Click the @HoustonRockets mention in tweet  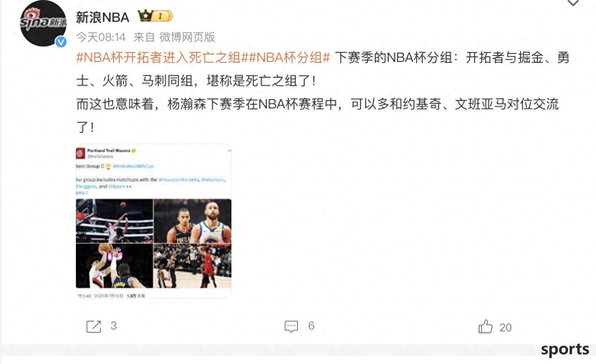click(x=178, y=180)
